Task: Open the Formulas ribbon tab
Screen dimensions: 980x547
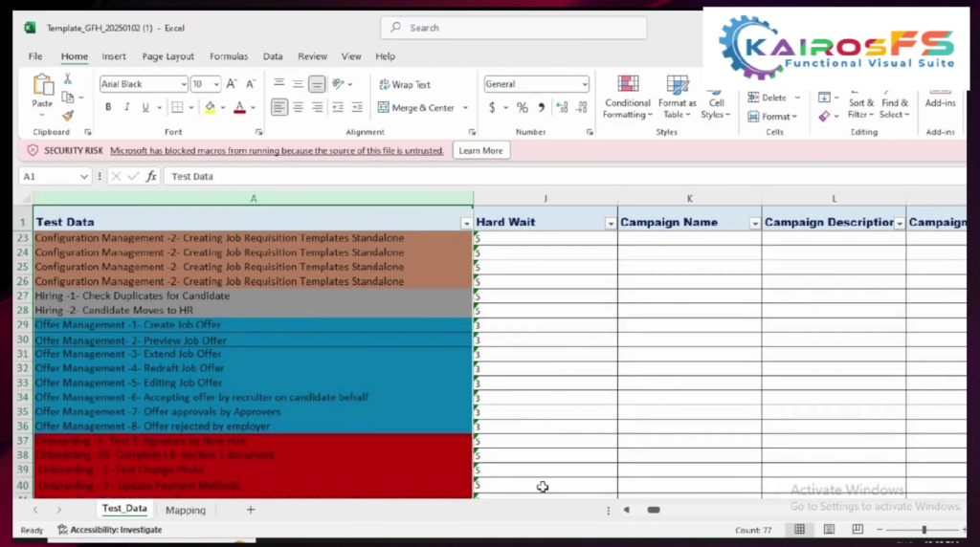Action: 229,56
